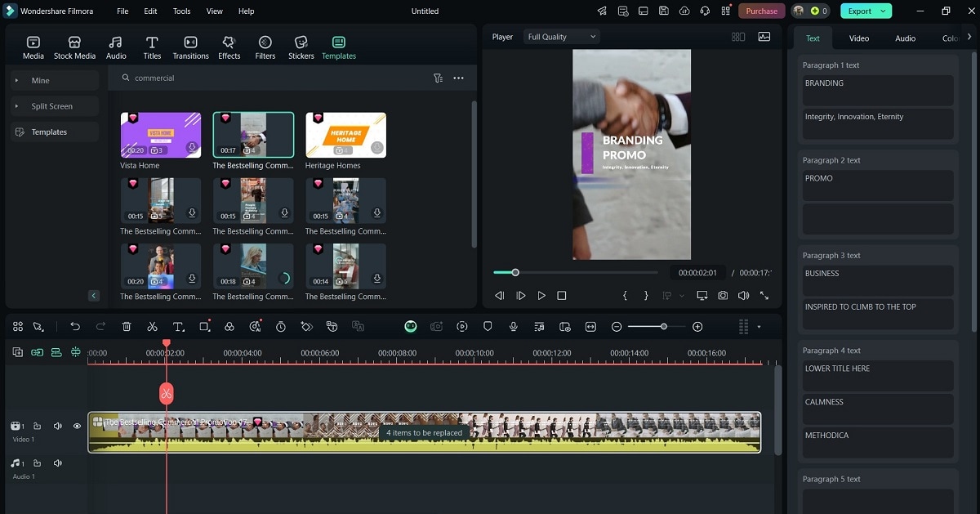The width and height of the screenshot is (980, 514).
Task: Collapse the sidebar with the arrow button
Action: 93,296
